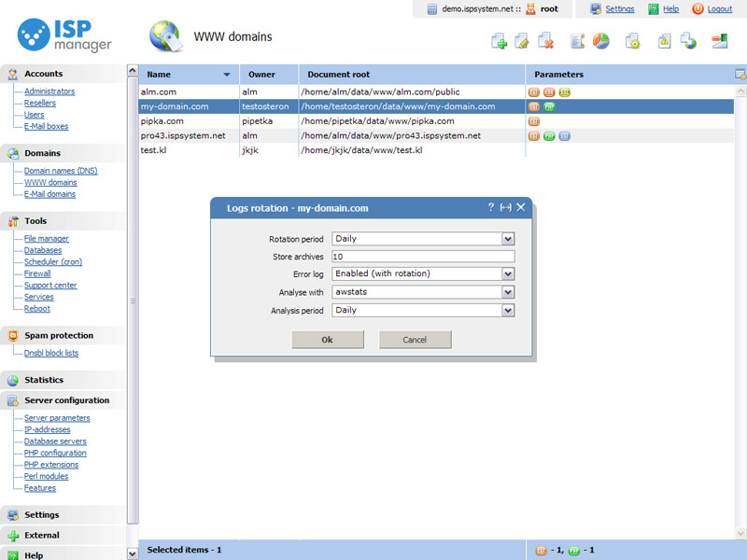Expand the Statistics sidebar section
Image resolution: width=747 pixels, height=560 pixels.
coord(63,380)
